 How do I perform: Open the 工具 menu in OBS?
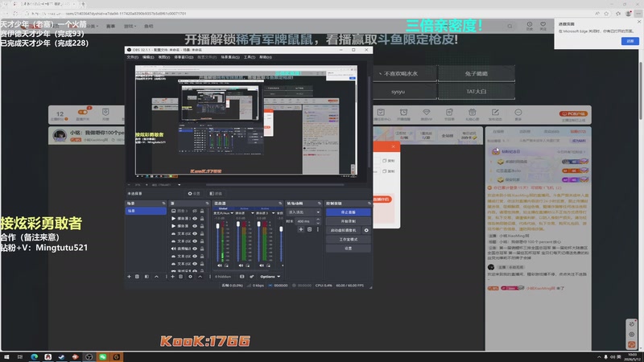(x=250, y=57)
